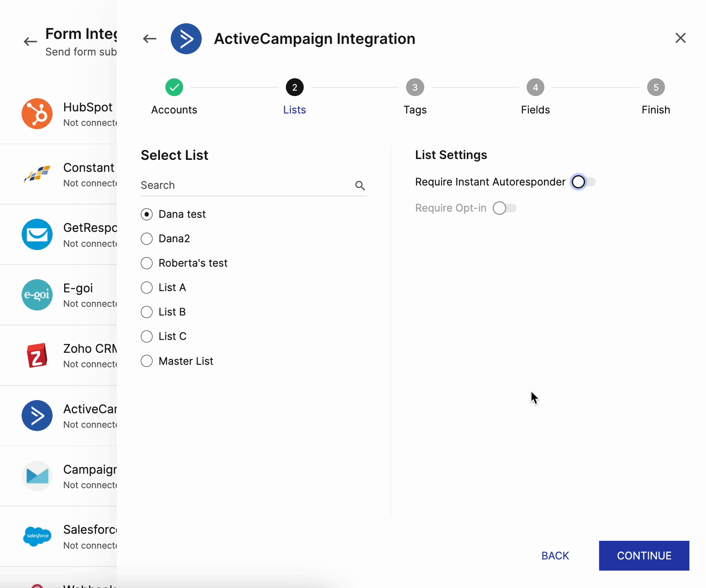The width and height of the screenshot is (706, 588).
Task: Click the HubSpot logo icon
Action: [37, 114]
